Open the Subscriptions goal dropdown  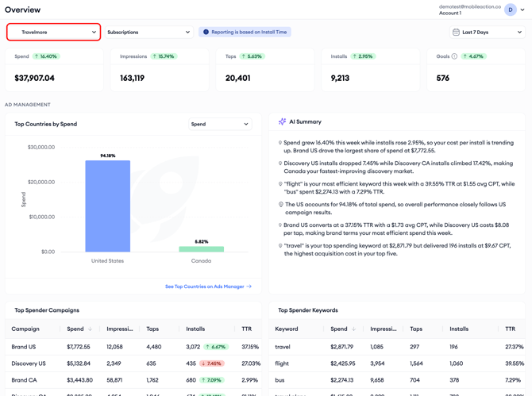tap(149, 33)
